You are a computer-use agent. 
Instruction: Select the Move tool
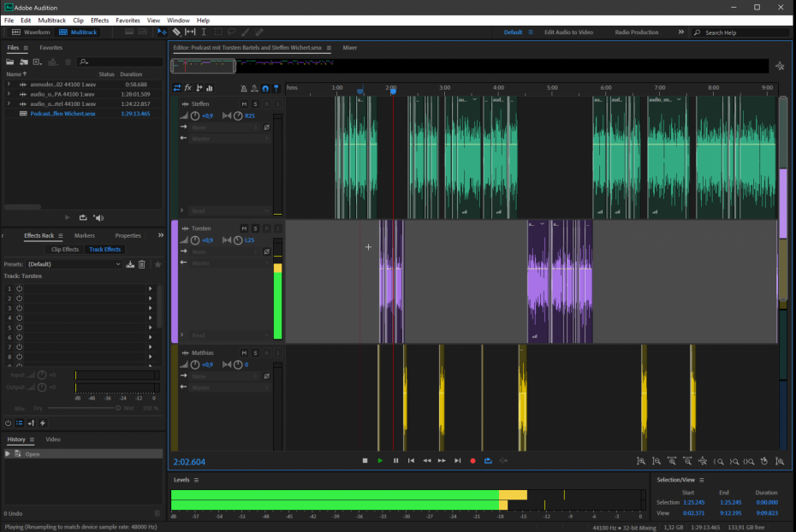coord(162,32)
